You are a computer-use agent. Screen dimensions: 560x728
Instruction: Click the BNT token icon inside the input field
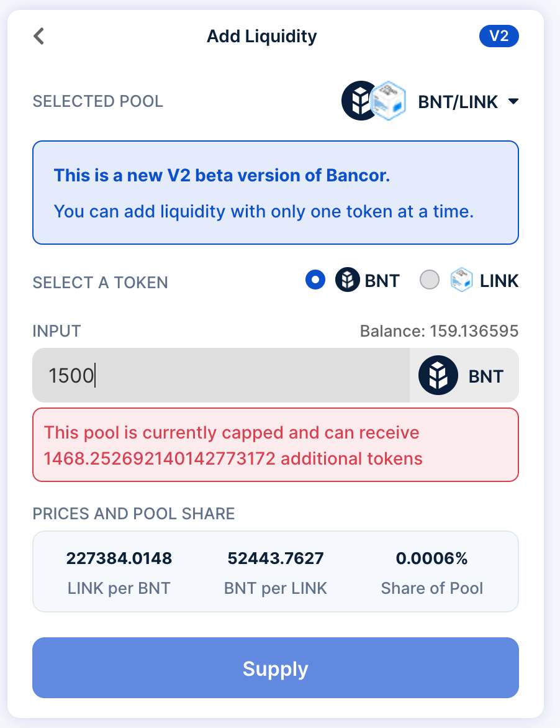pyautogui.click(x=437, y=375)
